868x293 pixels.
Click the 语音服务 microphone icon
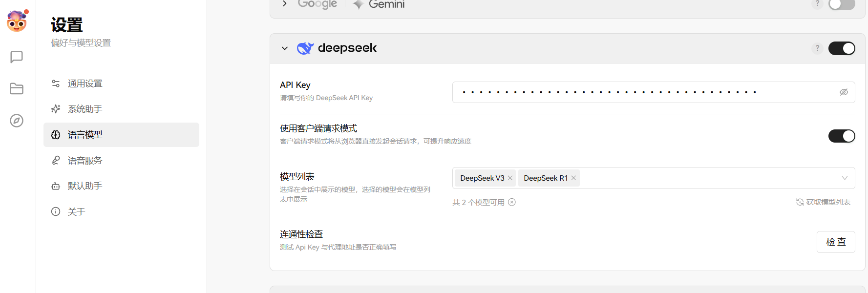56,160
